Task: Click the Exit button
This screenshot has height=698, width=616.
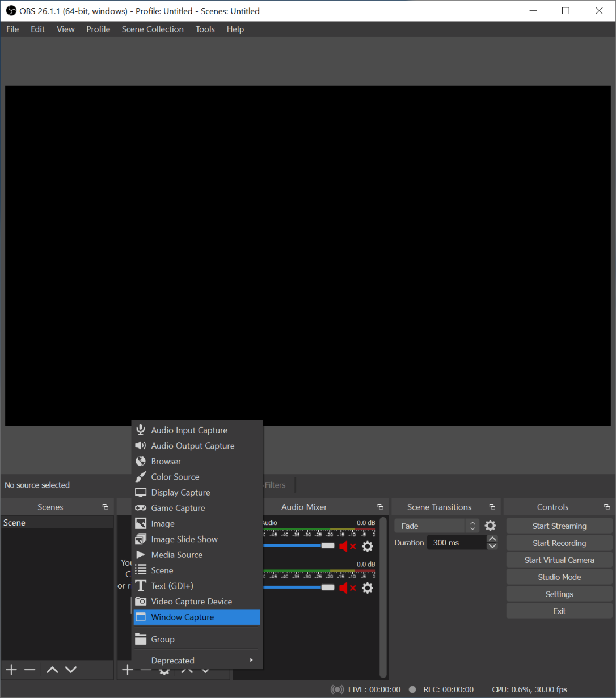Action: tap(559, 611)
